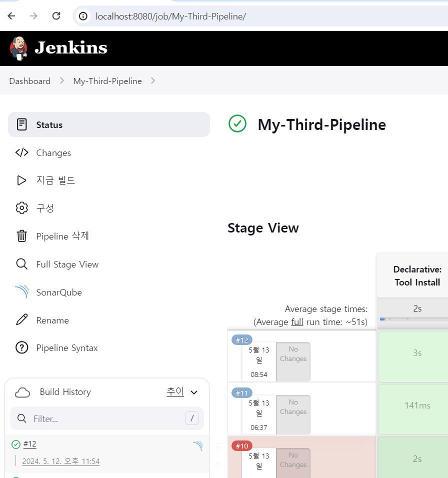Click the 141ms stage cell of build #11
Image resolution: width=448 pixels, height=478 pixels.
click(x=413, y=409)
